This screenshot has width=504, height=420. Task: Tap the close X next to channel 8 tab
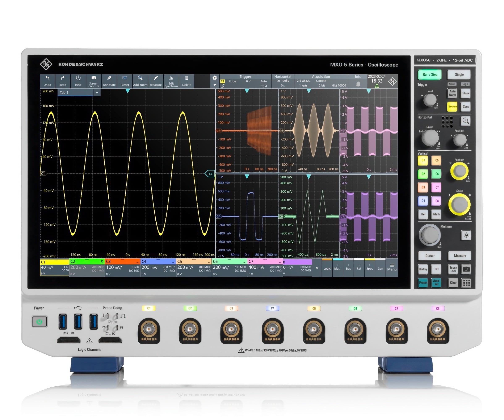317,268
